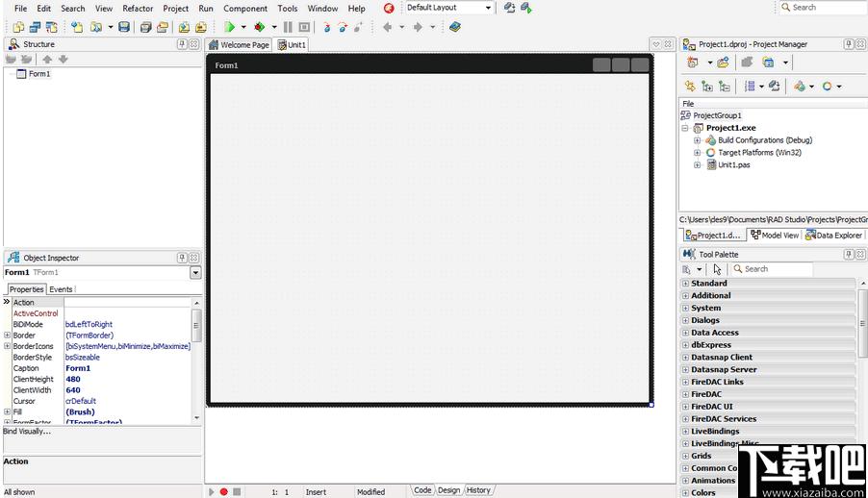The width and height of the screenshot is (868, 498).
Task: Expand the FireDAC palette category
Action: 685,394
